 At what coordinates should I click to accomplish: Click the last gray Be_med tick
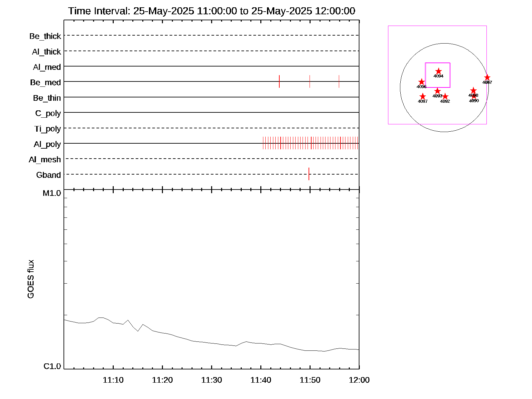[x=339, y=81]
